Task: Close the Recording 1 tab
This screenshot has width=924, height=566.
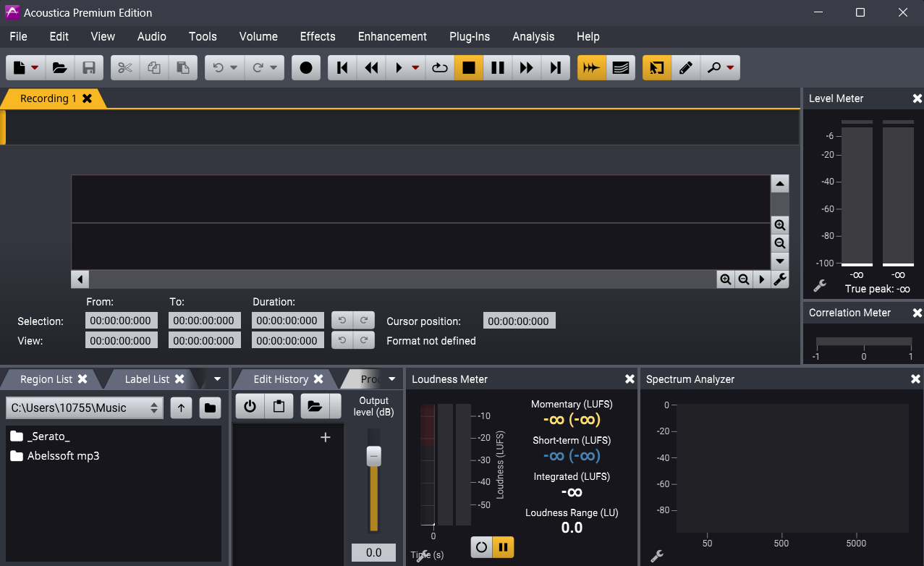Action: click(87, 98)
